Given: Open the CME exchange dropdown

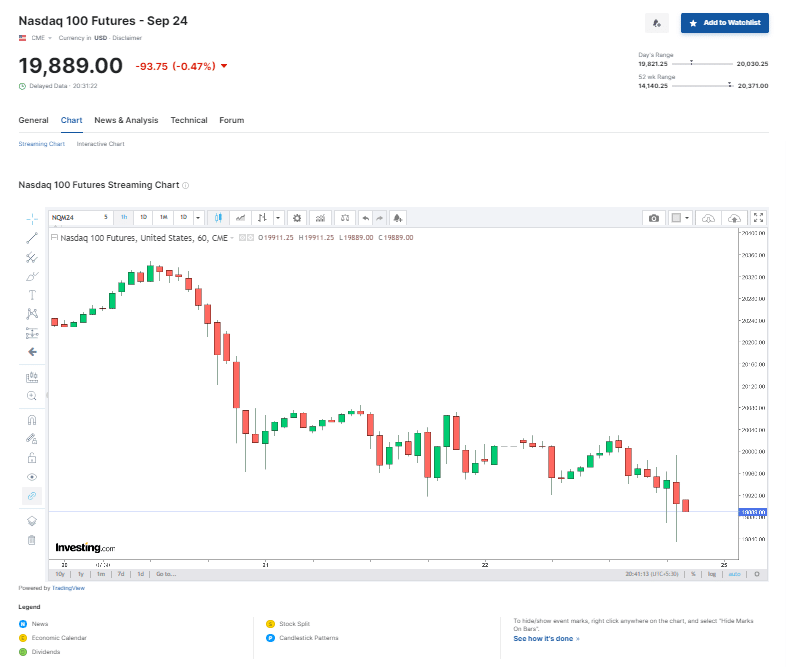Looking at the screenshot, I should point(41,38).
